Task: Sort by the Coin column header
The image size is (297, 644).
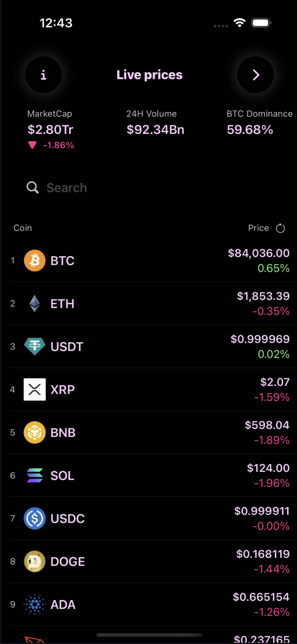Action: coord(23,228)
